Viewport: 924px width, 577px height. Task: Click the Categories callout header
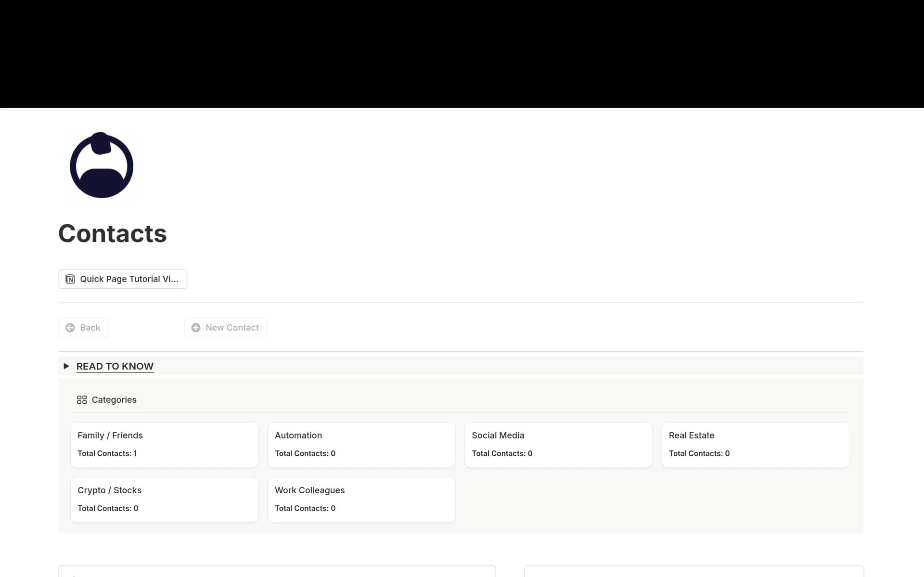click(114, 399)
